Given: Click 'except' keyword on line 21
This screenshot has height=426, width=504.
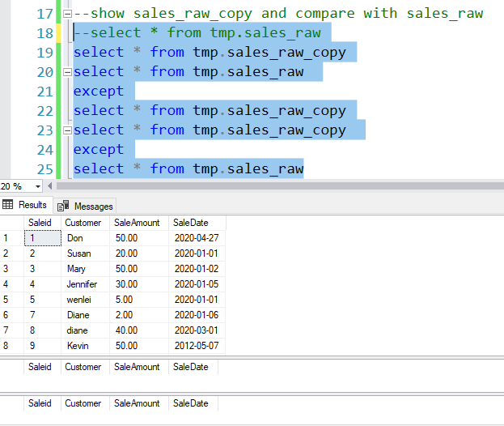Looking at the screenshot, I should tap(99, 92).
